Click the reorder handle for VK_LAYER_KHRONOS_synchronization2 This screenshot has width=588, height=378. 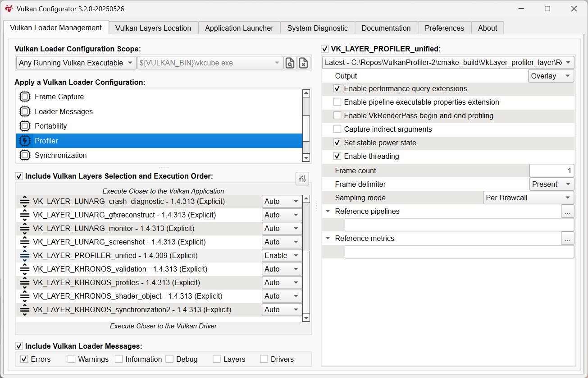click(x=25, y=309)
